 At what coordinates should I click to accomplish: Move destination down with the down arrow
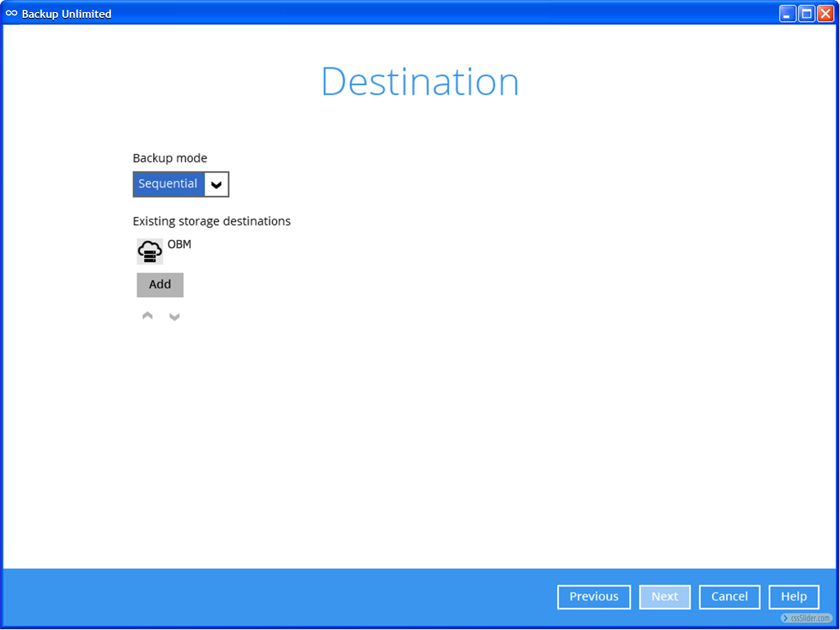click(x=174, y=317)
